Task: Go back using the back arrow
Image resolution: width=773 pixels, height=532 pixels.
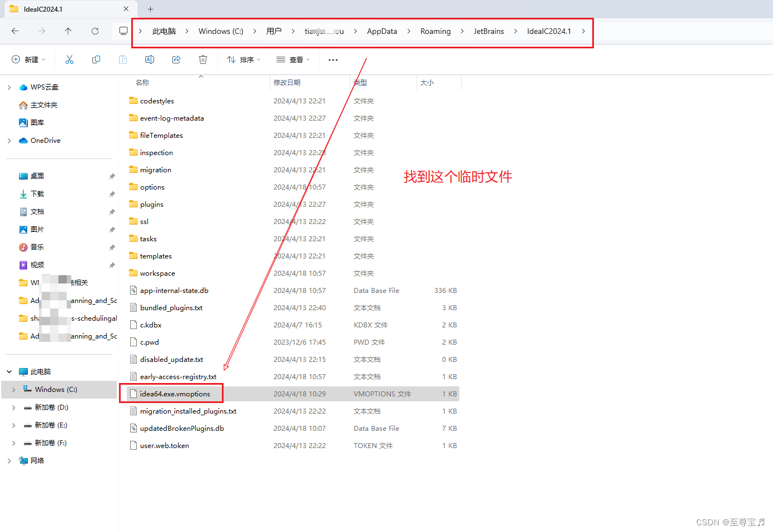Action: click(15, 31)
